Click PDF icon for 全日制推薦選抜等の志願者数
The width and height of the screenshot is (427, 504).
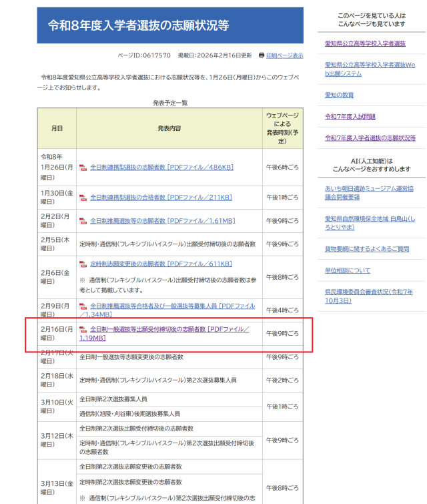(83, 221)
